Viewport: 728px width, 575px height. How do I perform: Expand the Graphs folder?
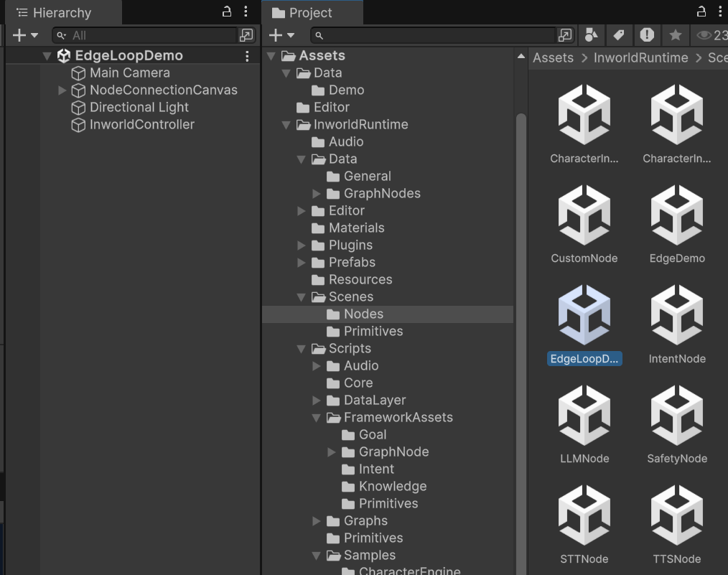point(316,520)
